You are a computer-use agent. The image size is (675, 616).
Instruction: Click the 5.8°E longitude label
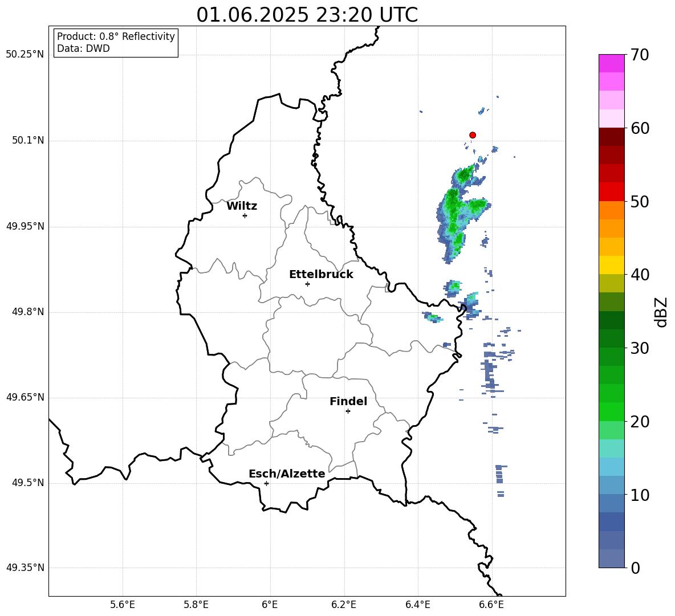click(x=196, y=605)
